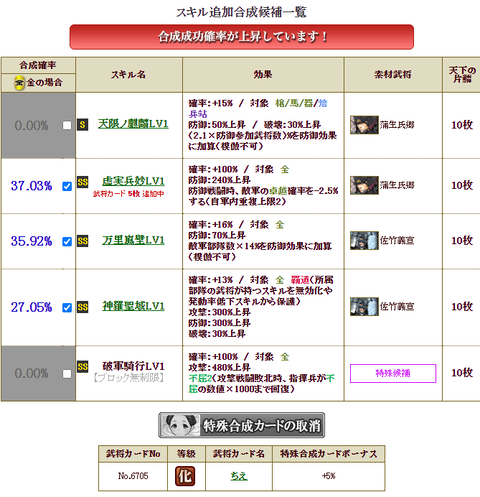The width and height of the screenshot is (480, 497).
Task: Click the 合成確率 header cell
Action: pos(38,65)
